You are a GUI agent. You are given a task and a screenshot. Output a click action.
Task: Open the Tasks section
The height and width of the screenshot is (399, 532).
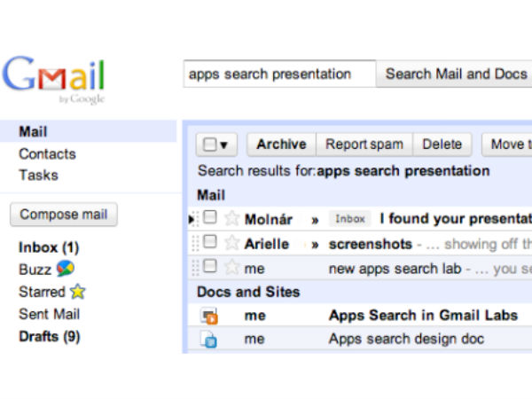point(38,175)
